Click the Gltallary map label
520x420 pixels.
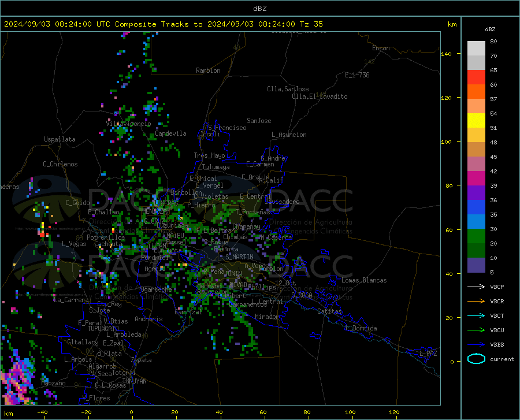(x=83, y=342)
